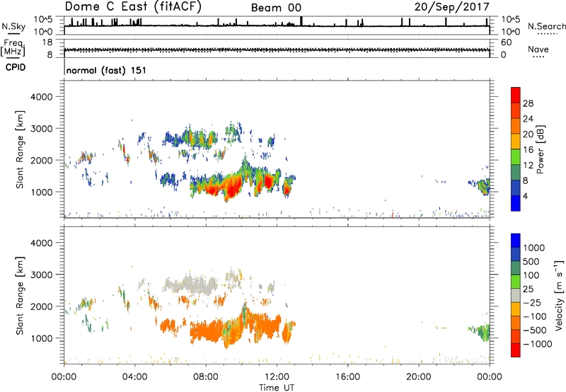566x392 pixels.
Task: Click the '-1000' label on Velocity colorbar
Action: click(x=537, y=344)
